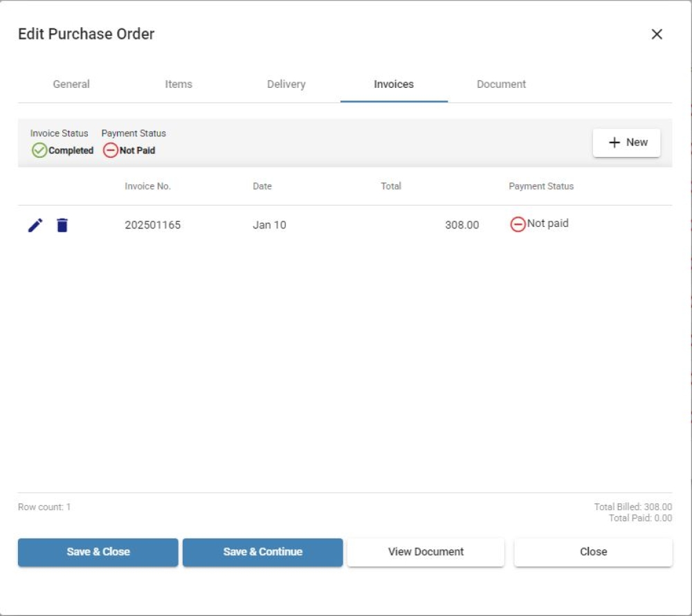The image size is (692, 616).
Task: Open the Items tab
Action: point(179,84)
